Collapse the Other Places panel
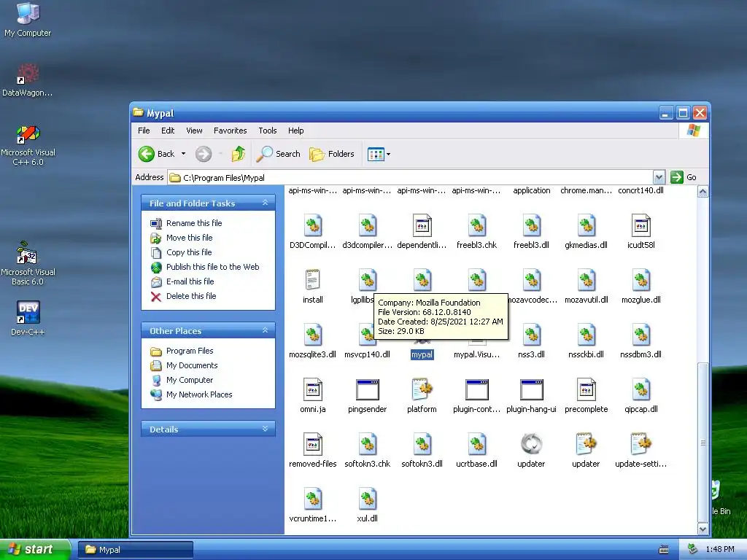Image resolution: width=747 pixels, height=560 pixels. (265, 330)
